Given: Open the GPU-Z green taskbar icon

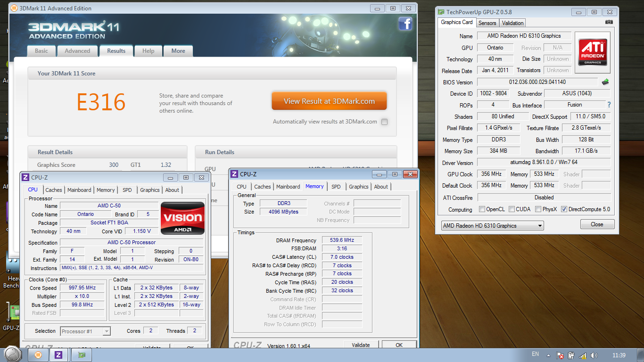Looking at the screenshot, I should pyautogui.click(x=82, y=354).
